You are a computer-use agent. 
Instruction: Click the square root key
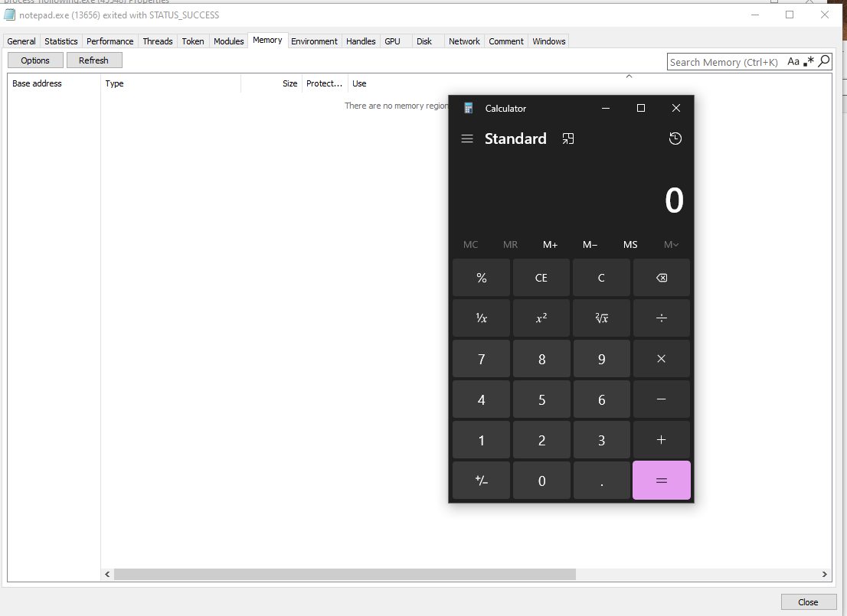[x=601, y=318]
